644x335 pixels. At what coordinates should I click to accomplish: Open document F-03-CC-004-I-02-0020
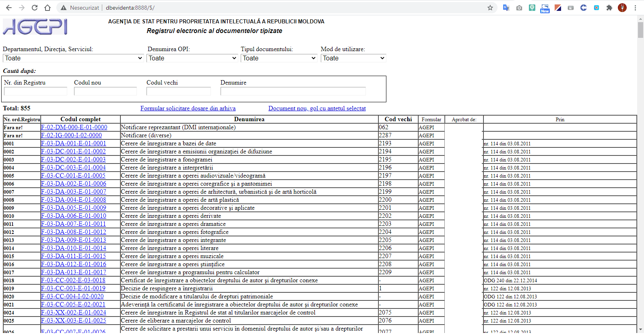tap(72, 296)
